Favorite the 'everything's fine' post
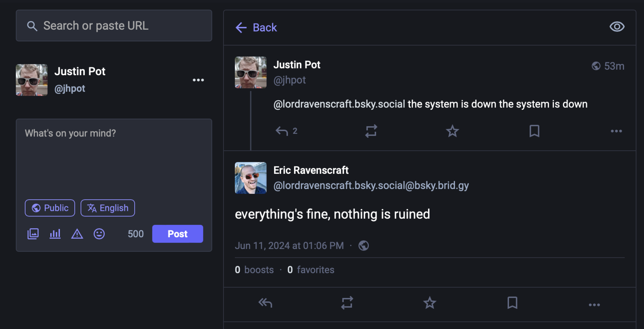The image size is (644, 329). pyautogui.click(x=429, y=303)
